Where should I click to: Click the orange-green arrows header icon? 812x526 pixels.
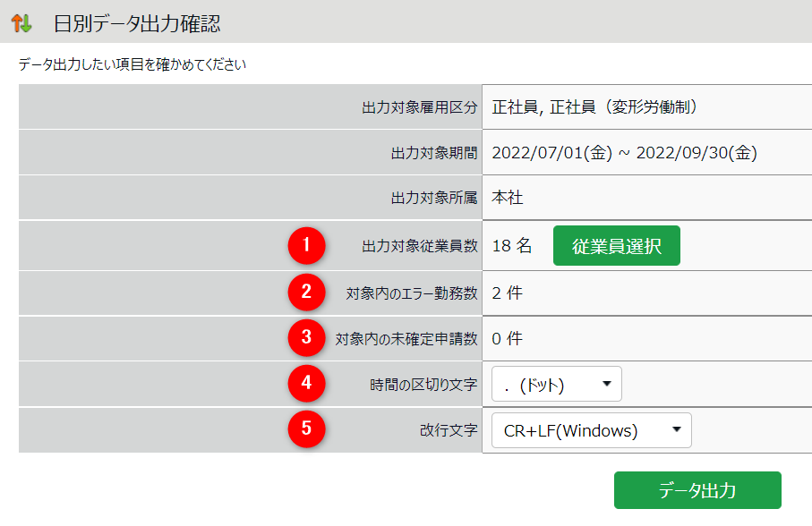point(21,23)
